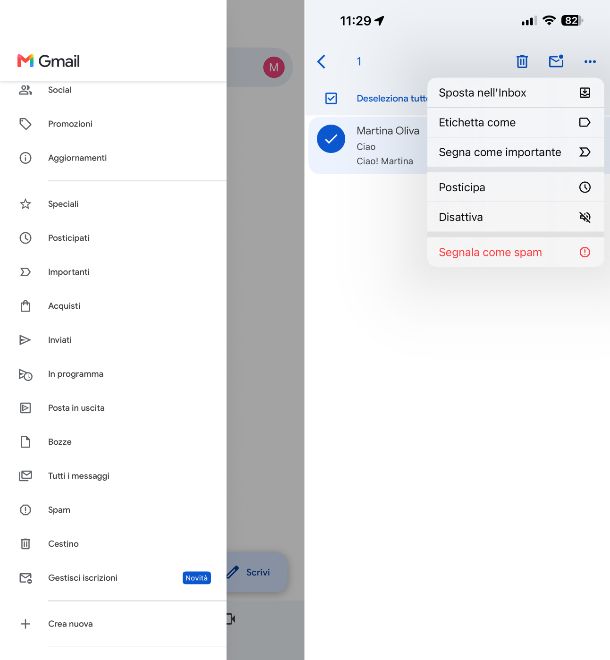The height and width of the screenshot is (660, 610).
Task: Go to the Posticipati folder
Action: click(x=113, y=238)
